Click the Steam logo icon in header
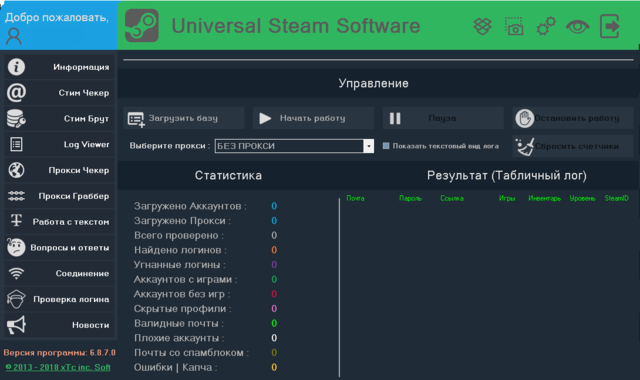This screenshot has height=380, width=640. [142, 26]
